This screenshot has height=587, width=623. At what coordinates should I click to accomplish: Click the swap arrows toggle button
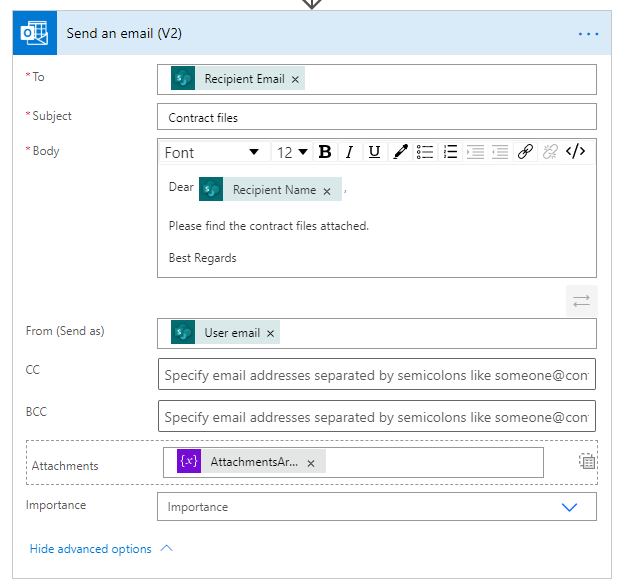582,301
